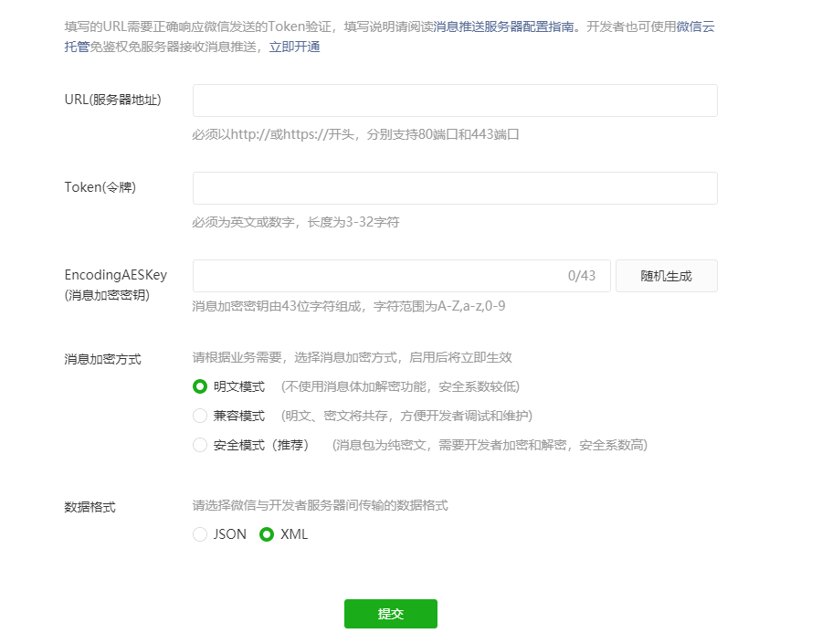Choose the XML data format radio

[267, 534]
